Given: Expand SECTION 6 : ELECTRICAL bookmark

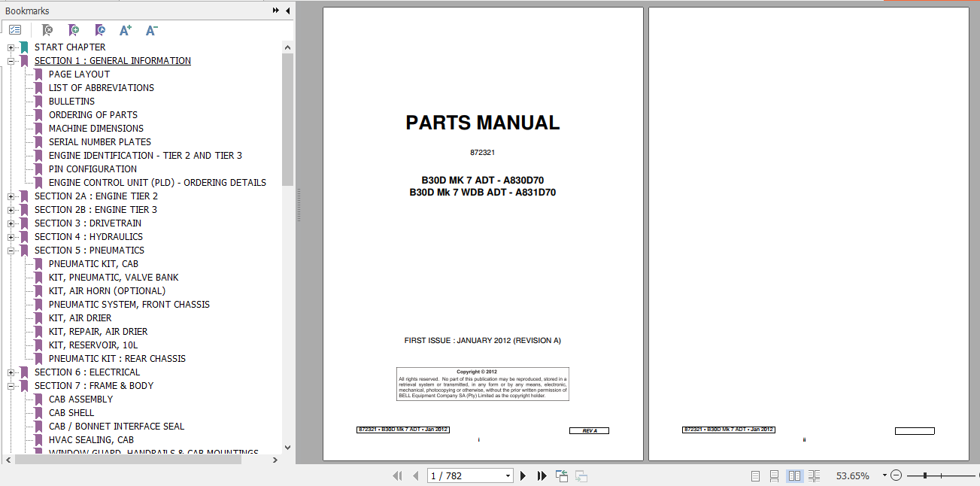Looking at the screenshot, I should pos(11,372).
